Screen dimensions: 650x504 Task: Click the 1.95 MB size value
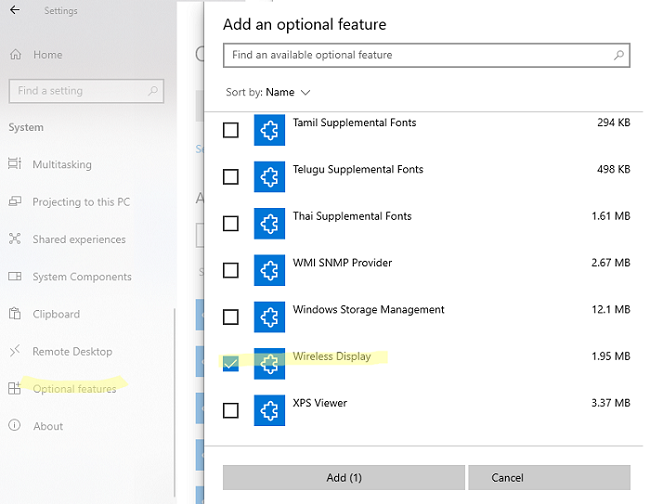(611, 356)
